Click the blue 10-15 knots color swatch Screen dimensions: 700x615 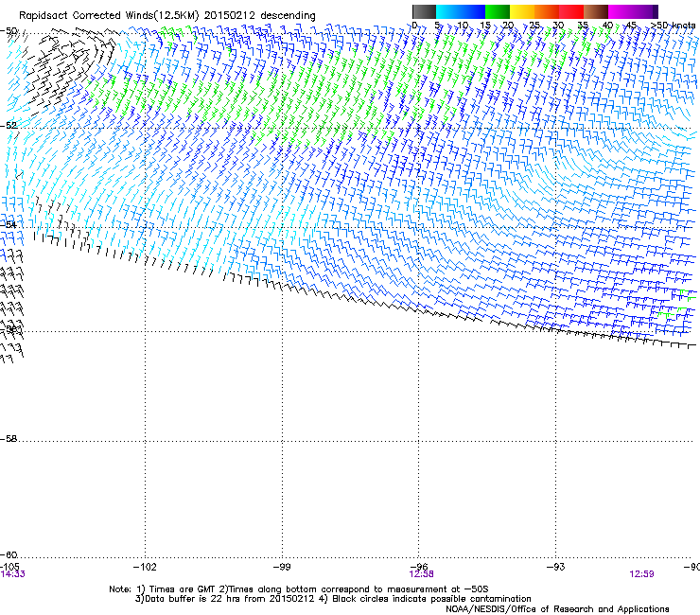tap(473, 11)
